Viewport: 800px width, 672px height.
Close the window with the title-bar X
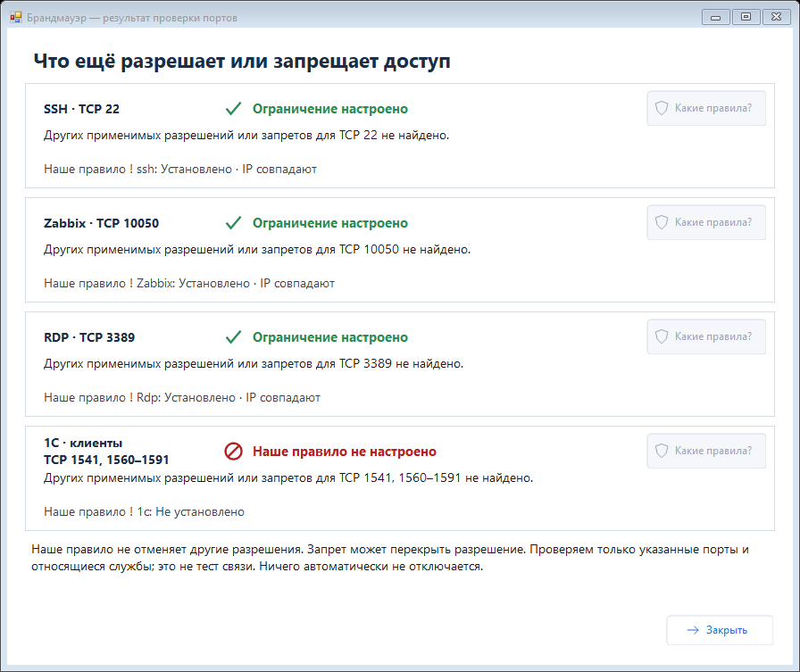click(x=776, y=17)
